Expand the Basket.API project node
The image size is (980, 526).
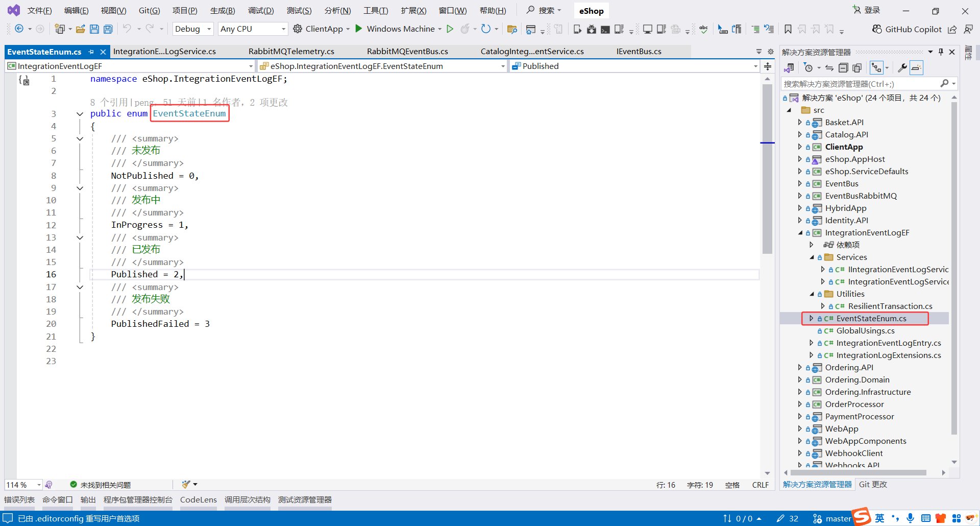tap(800, 123)
